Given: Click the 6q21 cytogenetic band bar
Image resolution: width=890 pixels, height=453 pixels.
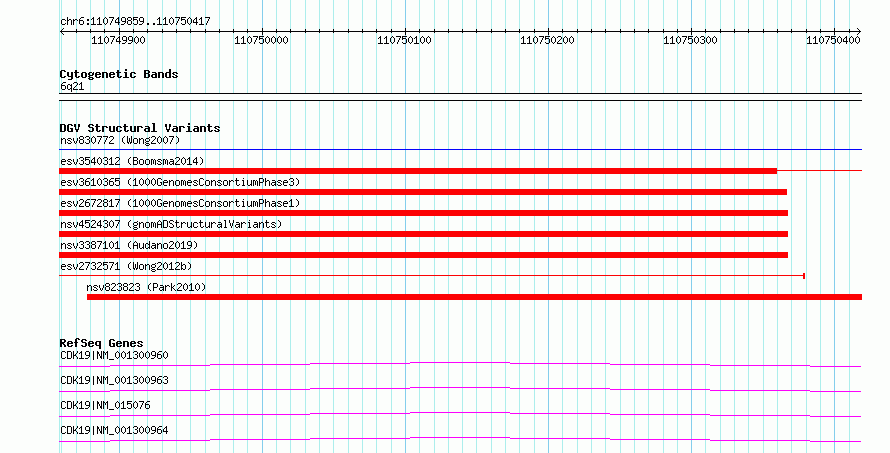Looking at the screenshot, I should [x=460, y=97].
